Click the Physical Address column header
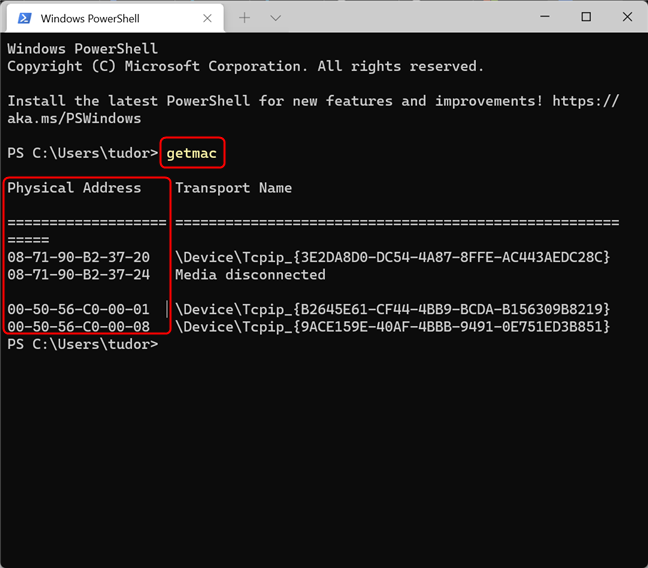 coord(74,188)
